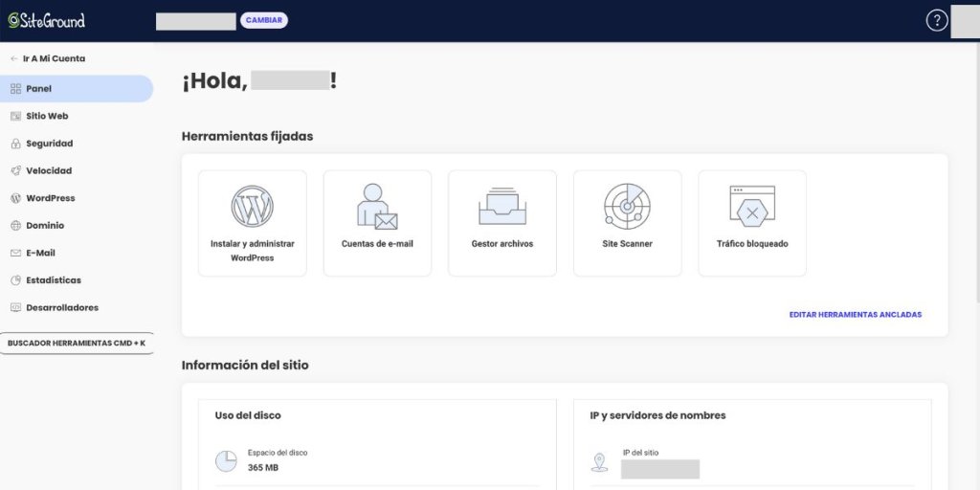Click the file tray Gestor archivos icon

(x=501, y=206)
